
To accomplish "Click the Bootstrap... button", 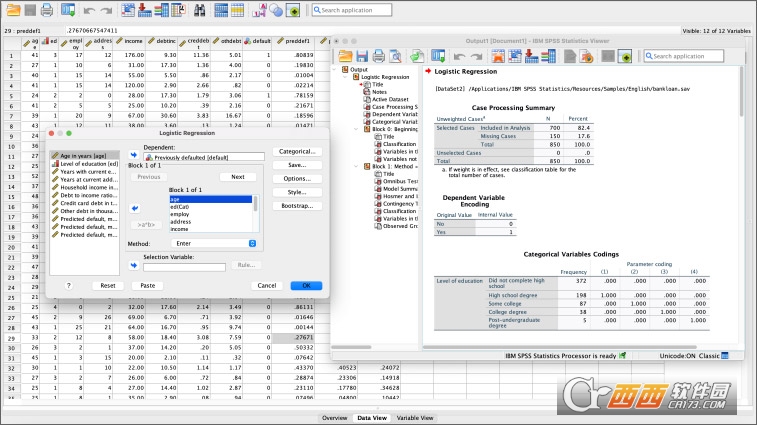I will click(x=297, y=206).
